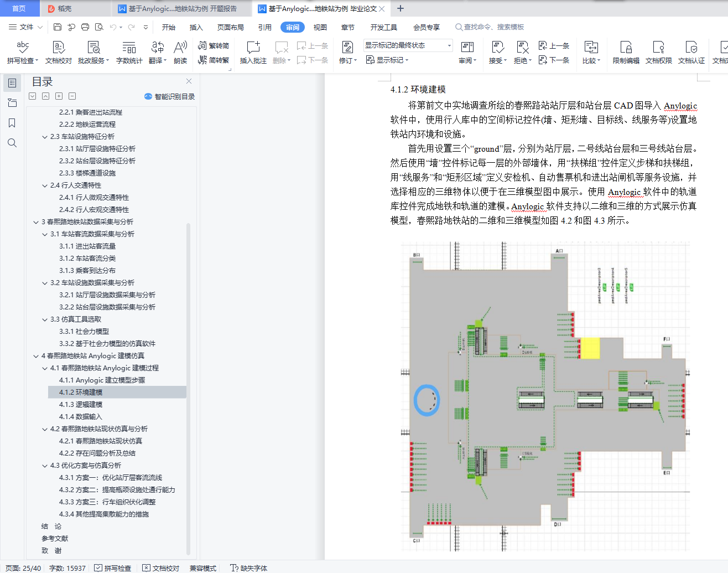Screen dimensions: 728x573
Task: Jump to 4.1.3 逻辑建模 in outline
Action: (x=81, y=405)
